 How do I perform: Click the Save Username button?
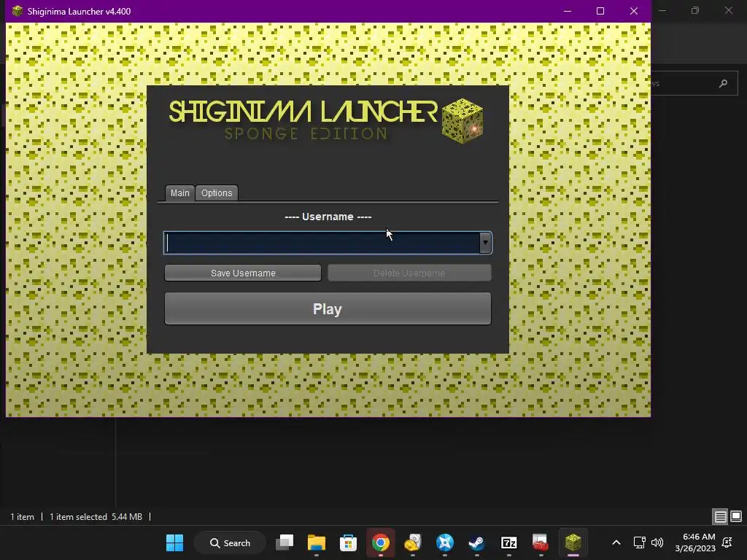coord(243,273)
